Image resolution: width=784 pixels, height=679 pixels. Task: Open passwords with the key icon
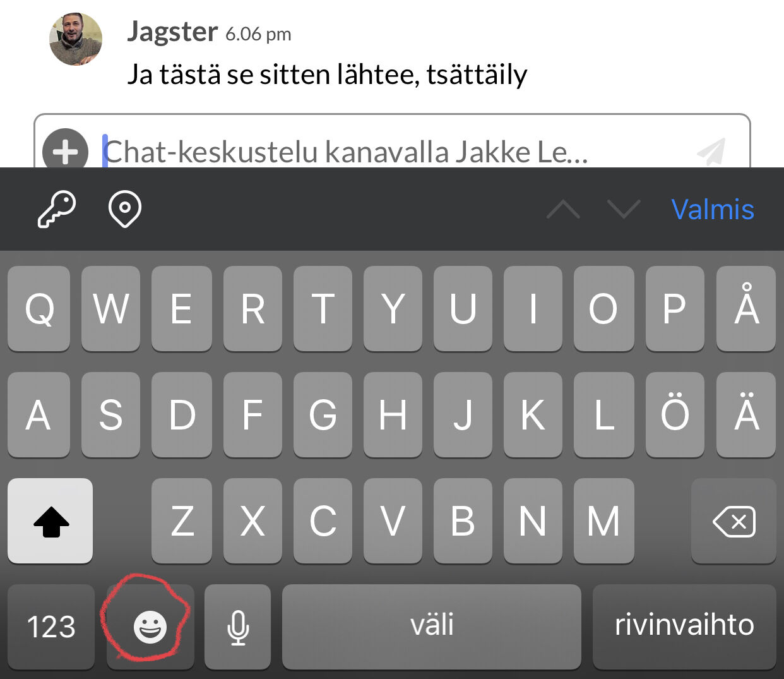click(x=56, y=209)
